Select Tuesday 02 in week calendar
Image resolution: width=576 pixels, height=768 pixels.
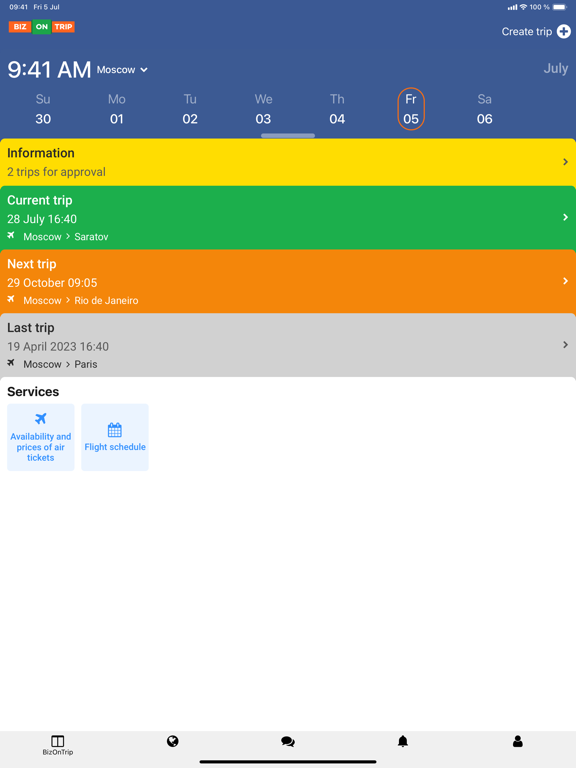(x=190, y=109)
